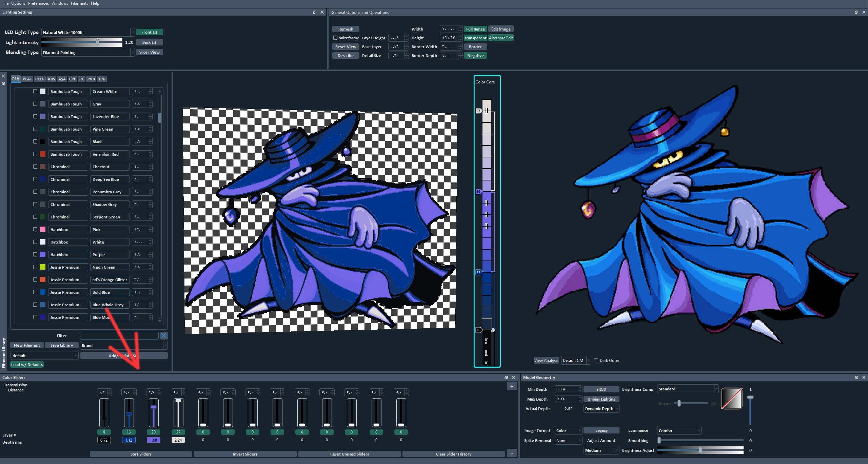Clear the filament filter with X icon
The height and width of the screenshot is (464, 868).
[164, 335]
